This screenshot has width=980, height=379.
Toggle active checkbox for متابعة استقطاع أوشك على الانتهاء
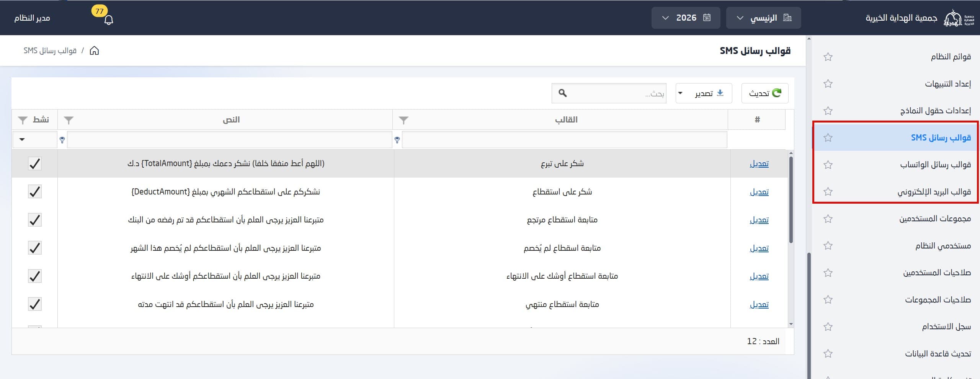35,276
